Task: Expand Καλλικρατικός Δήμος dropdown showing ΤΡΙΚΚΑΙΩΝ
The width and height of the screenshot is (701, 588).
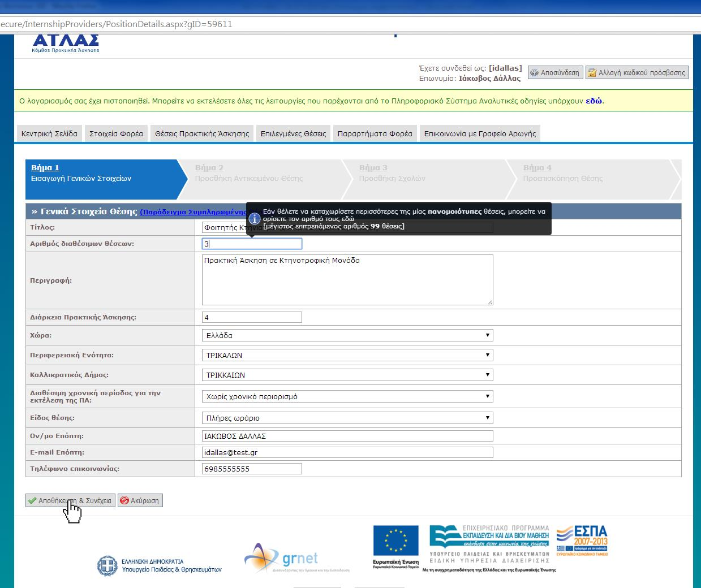Action: (347, 375)
